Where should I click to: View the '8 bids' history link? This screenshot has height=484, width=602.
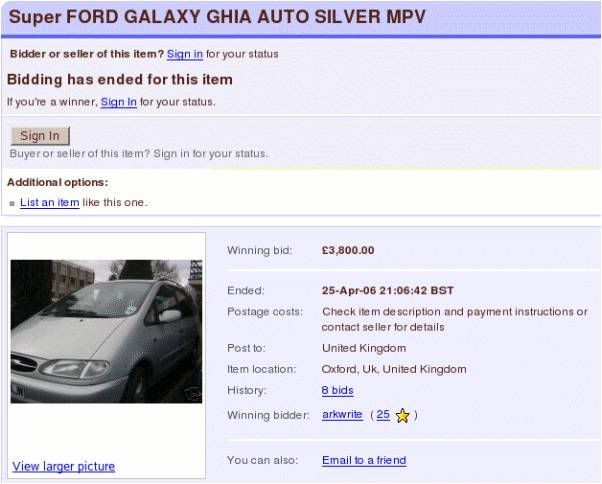[337, 391]
